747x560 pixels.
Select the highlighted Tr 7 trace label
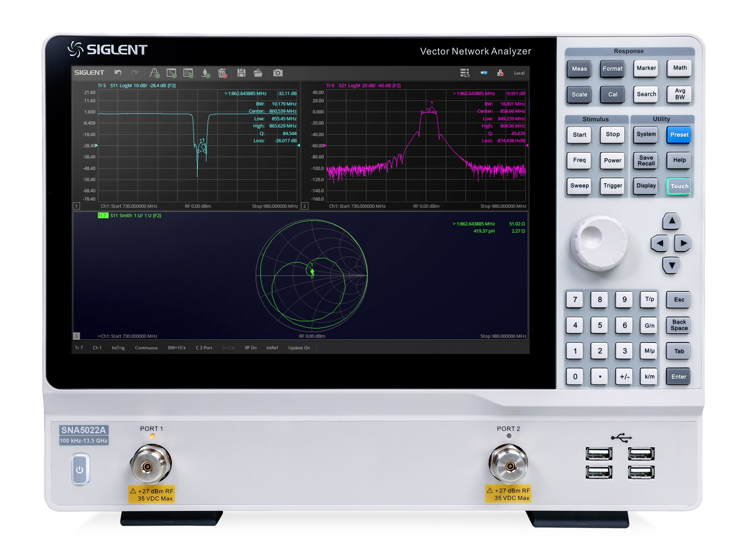pos(103,216)
